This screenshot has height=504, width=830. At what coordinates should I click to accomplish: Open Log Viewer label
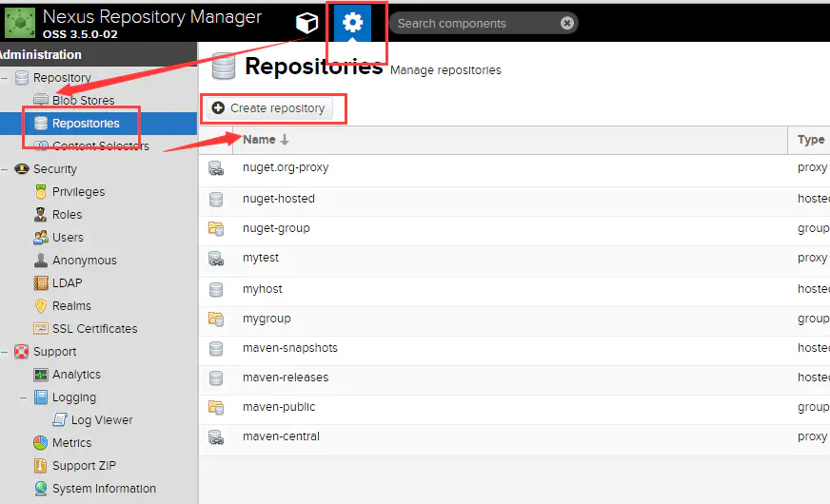click(x=102, y=420)
